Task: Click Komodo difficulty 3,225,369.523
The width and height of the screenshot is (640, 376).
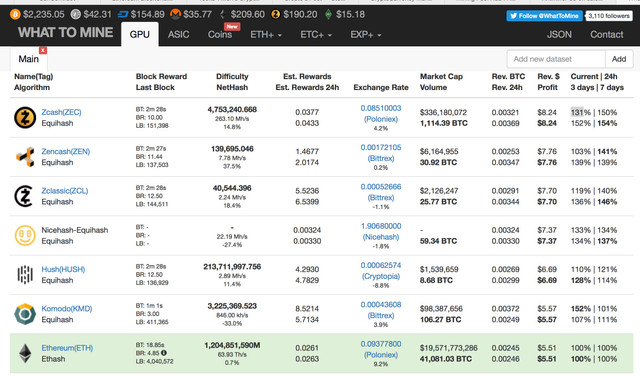Action: click(x=232, y=306)
